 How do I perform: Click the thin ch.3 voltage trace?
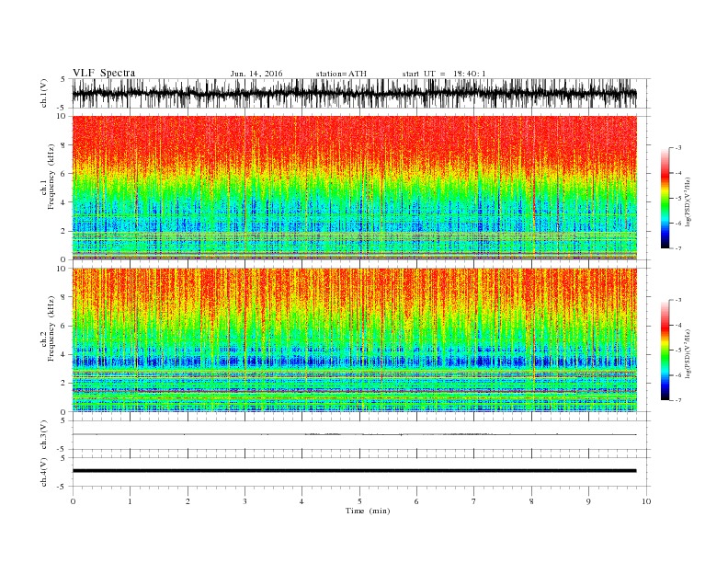[354, 434]
